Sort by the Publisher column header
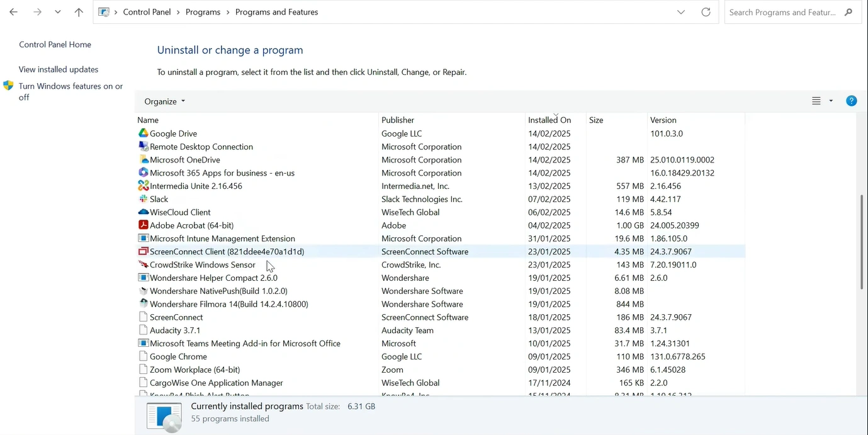The height and width of the screenshot is (435, 868). (398, 120)
